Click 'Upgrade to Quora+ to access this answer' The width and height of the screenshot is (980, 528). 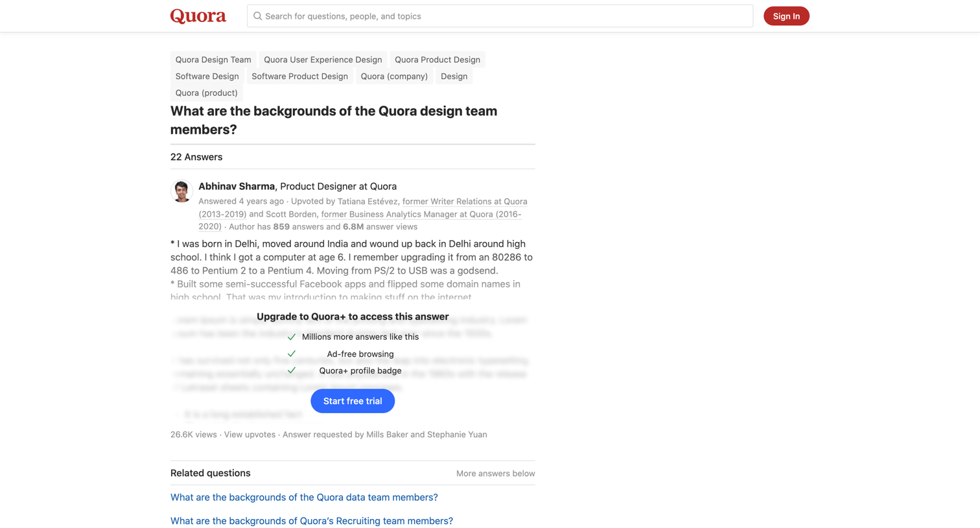353,317
